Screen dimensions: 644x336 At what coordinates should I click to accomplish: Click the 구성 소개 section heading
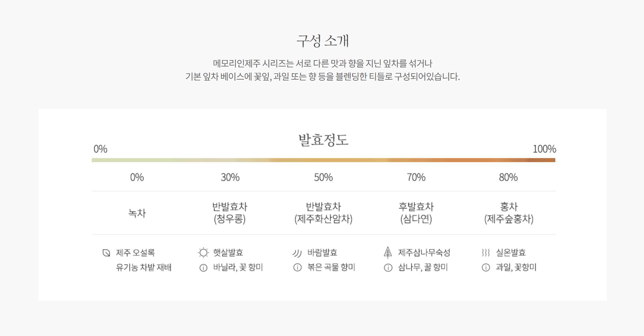(x=323, y=41)
